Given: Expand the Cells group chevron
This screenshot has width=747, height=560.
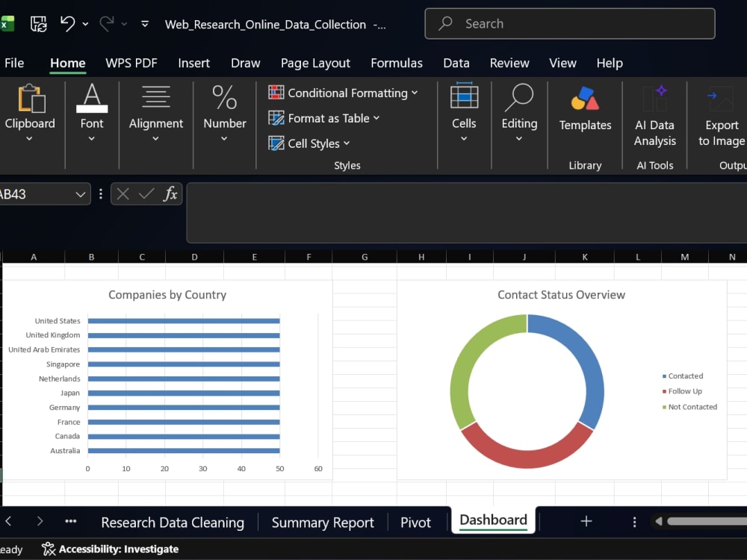Looking at the screenshot, I should click(x=464, y=139).
